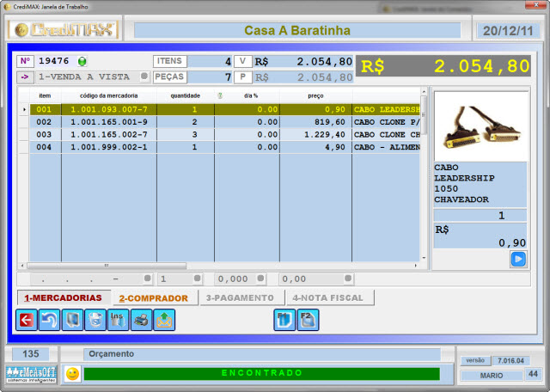Screen dimensions: 550x392
Task: Select the row indicator arrow for item 001
Action: click(x=24, y=110)
